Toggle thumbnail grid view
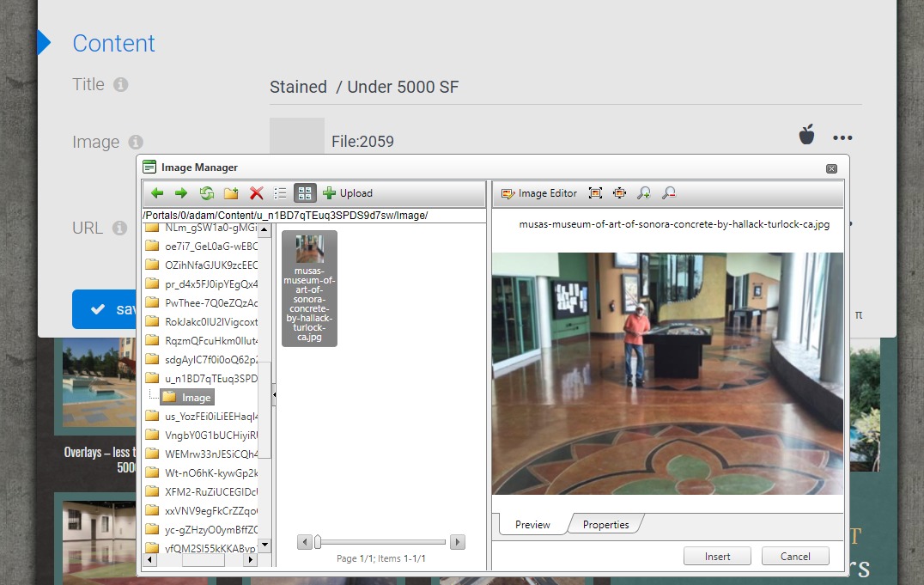This screenshot has height=585, width=924. tap(305, 192)
